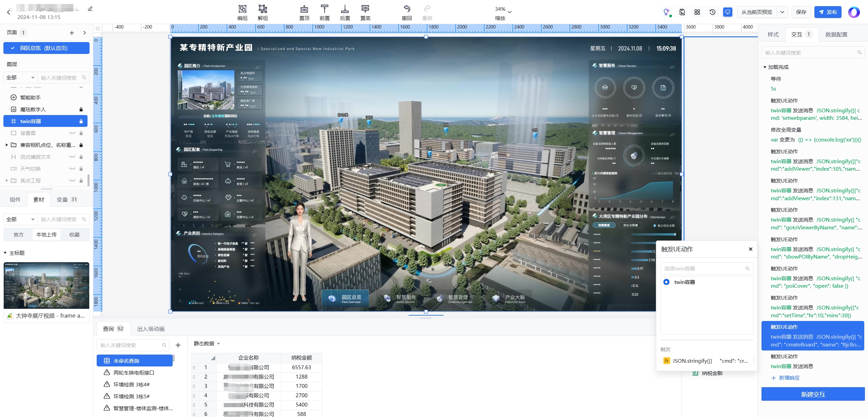Select the 两轮车换电柜接口 query
This screenshot has width=868, height=417.
135,373
